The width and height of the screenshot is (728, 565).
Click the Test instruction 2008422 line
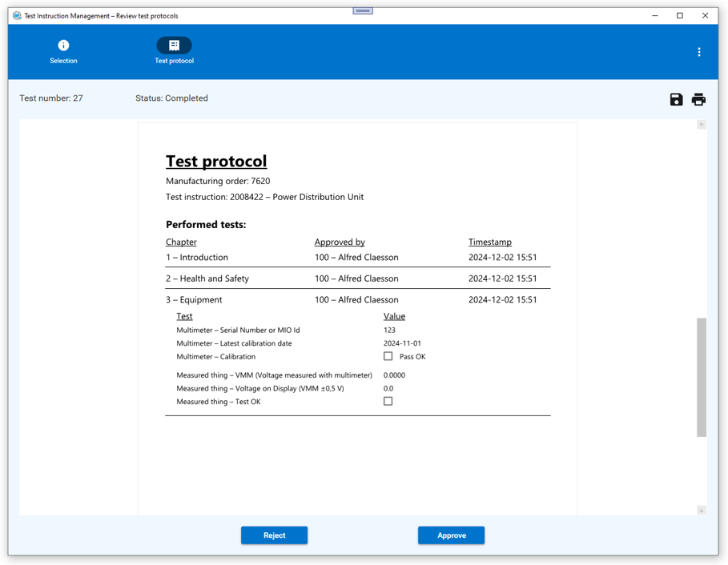(264, 197)
